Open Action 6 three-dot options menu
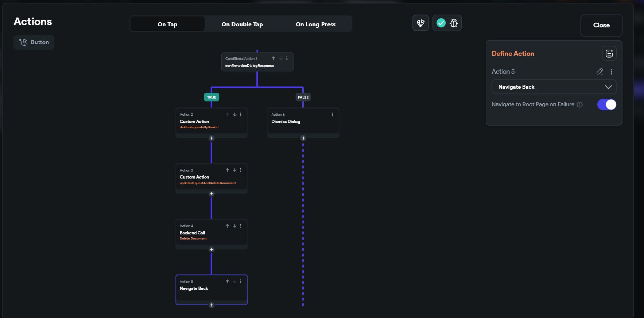 click(x=332, y=115)
